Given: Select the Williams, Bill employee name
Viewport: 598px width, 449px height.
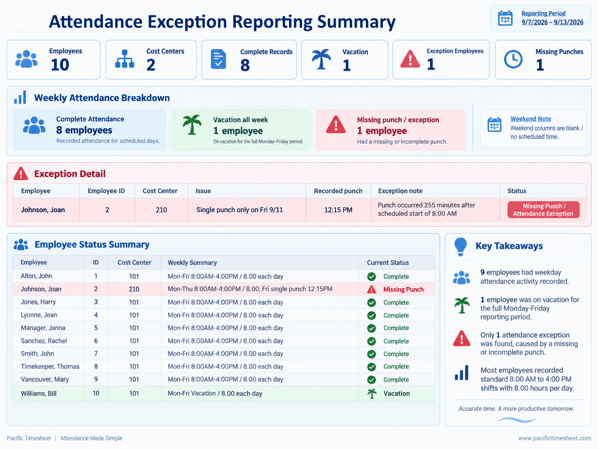Looking at the screenshot, I should [39, 393].
